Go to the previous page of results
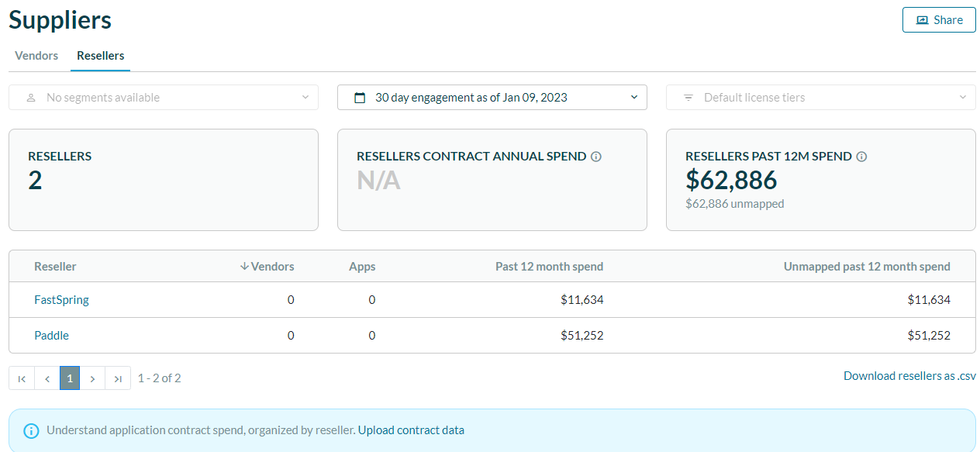 pyautogui.click(x=47, y=378)
